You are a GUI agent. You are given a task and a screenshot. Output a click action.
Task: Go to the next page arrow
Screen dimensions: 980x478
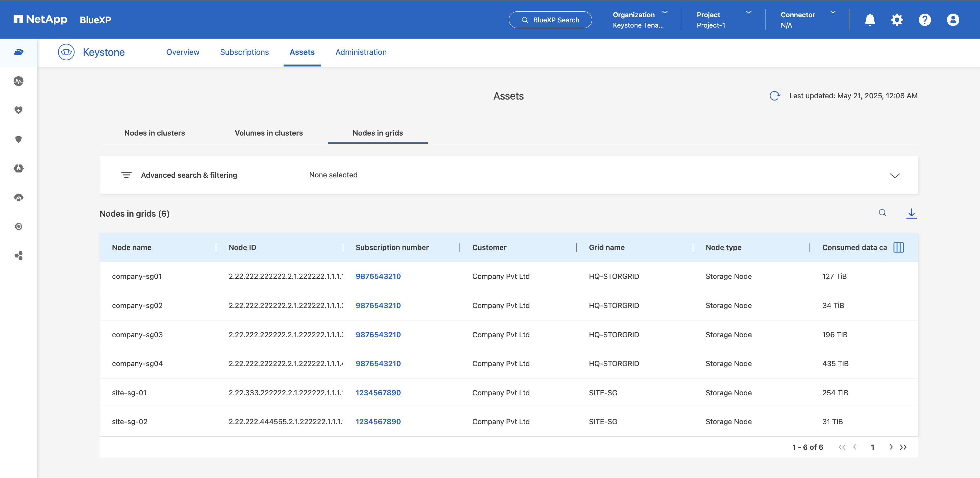[x=891, y=447]
